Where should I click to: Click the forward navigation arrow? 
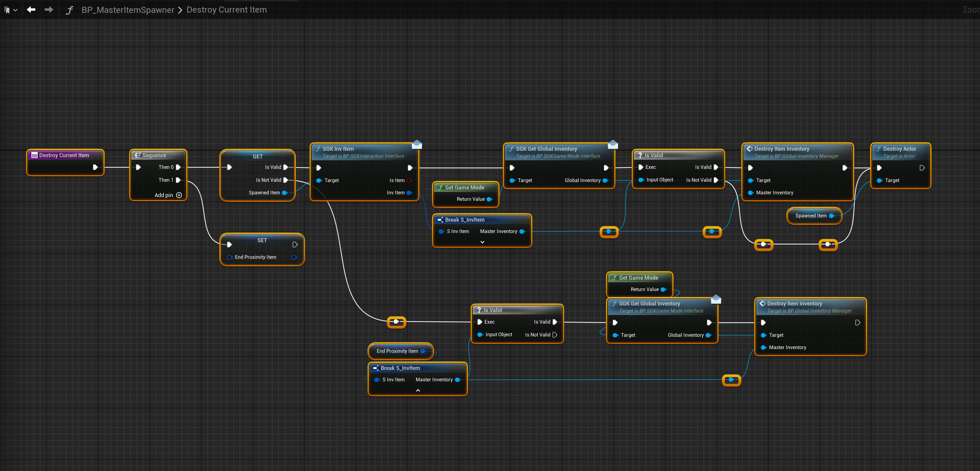coord(49,10)
